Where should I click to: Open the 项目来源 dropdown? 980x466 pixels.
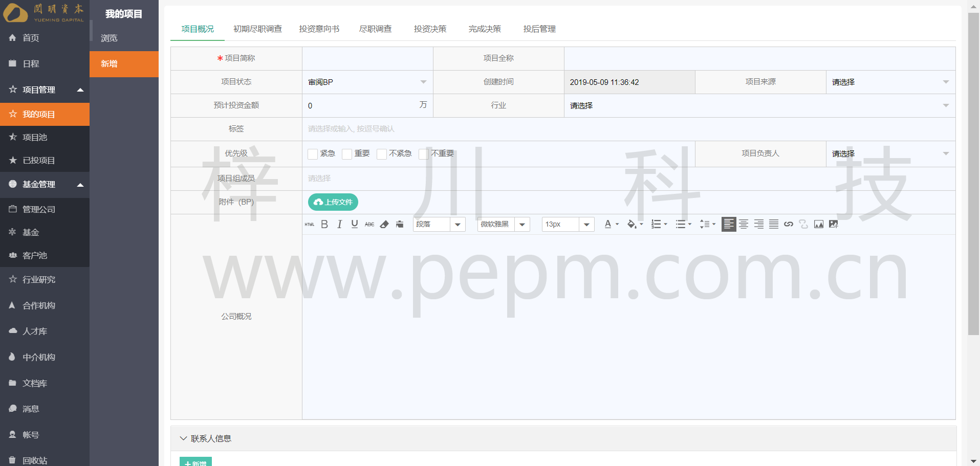click(890, 82)
